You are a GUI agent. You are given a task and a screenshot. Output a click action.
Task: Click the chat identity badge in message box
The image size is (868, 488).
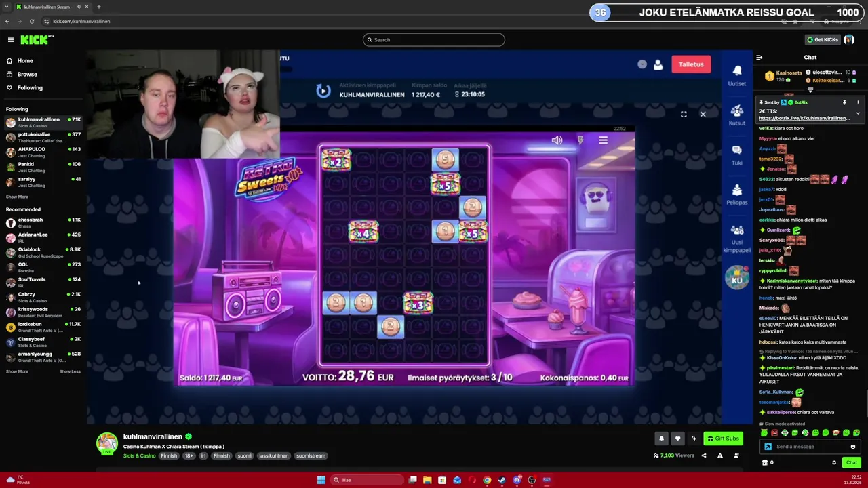[768, 447]
